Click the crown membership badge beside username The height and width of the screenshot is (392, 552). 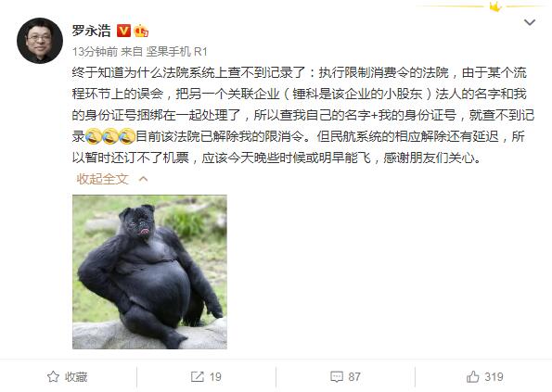(141, 31)
